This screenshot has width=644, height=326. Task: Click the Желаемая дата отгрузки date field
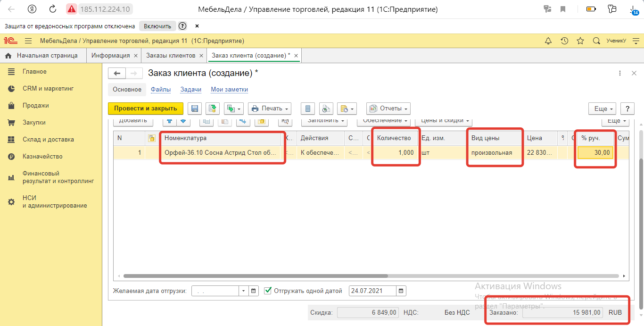215,291
